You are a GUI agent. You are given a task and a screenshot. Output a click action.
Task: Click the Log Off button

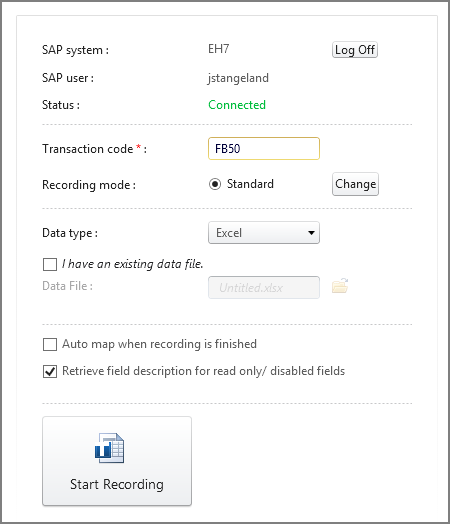355,50
